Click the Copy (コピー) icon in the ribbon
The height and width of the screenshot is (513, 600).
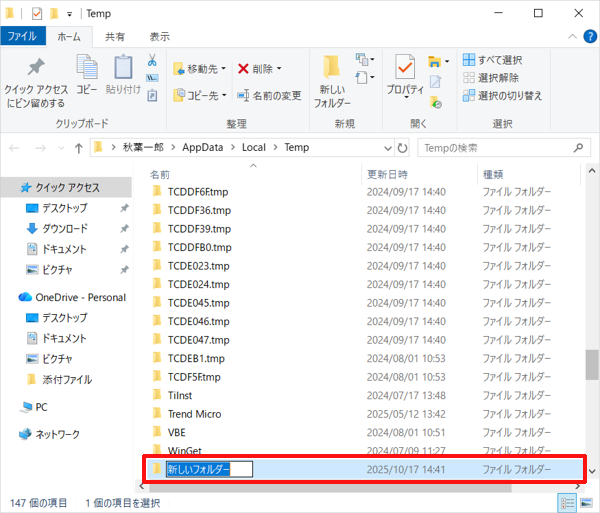(x=87, y=71)
